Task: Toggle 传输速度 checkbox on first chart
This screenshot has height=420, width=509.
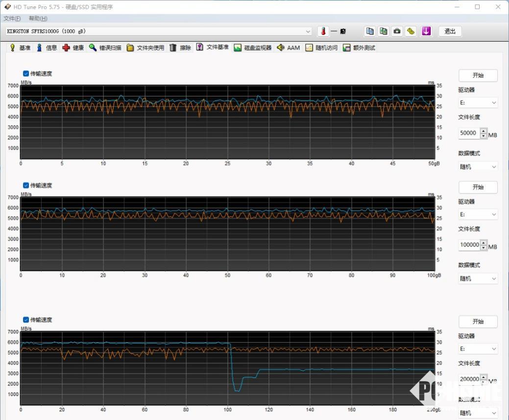Action: pos(26,74)
